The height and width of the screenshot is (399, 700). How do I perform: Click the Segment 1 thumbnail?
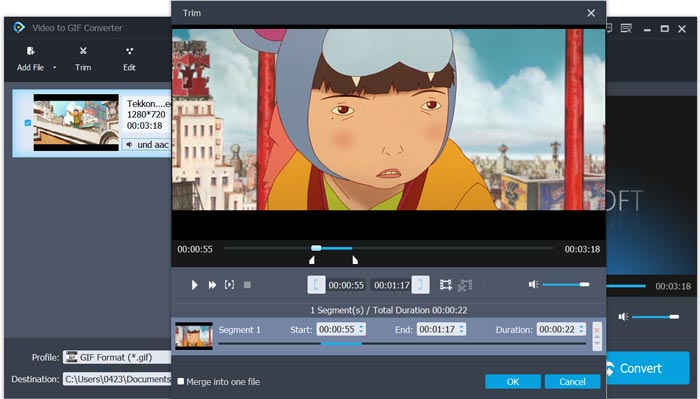click(x=194, y=336)
